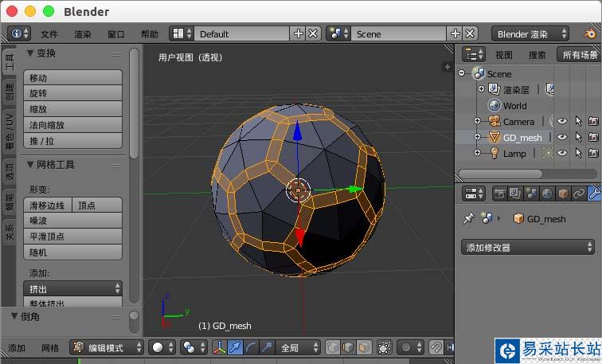
Task: Switch to vertex select mode
Action: click(333, 347)
